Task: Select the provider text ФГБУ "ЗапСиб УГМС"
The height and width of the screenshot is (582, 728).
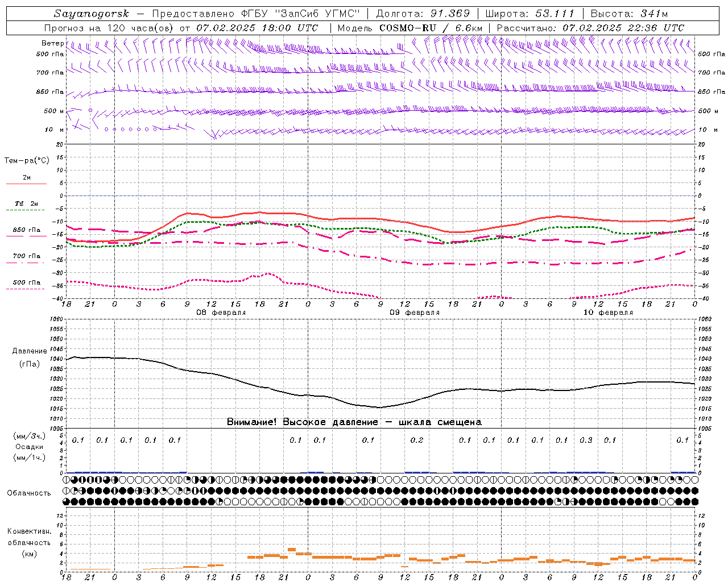Action: [x=302, y=14]
